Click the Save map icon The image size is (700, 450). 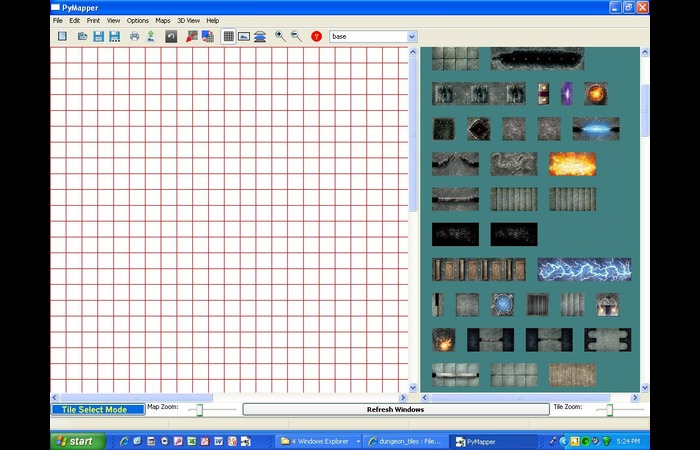(x=98, y=36)
